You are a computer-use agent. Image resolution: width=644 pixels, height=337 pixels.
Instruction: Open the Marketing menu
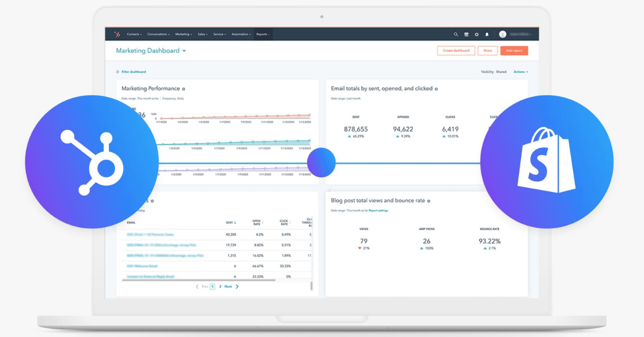184,34
